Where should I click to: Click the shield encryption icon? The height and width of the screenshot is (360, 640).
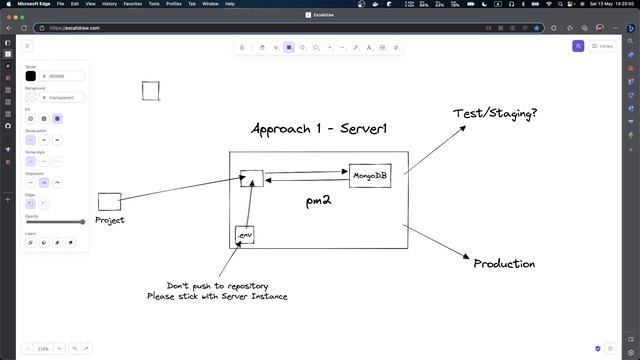point(598,349)
